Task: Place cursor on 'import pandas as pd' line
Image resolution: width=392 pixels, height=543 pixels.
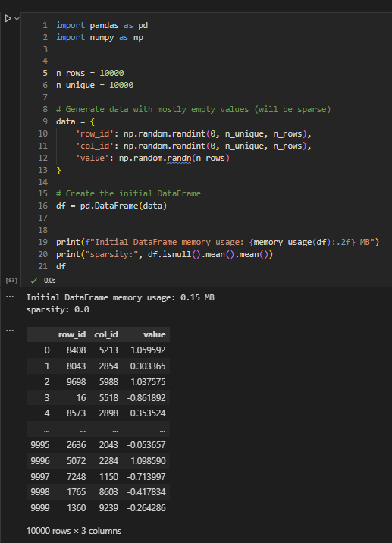Action: click(x=102, y=25)
